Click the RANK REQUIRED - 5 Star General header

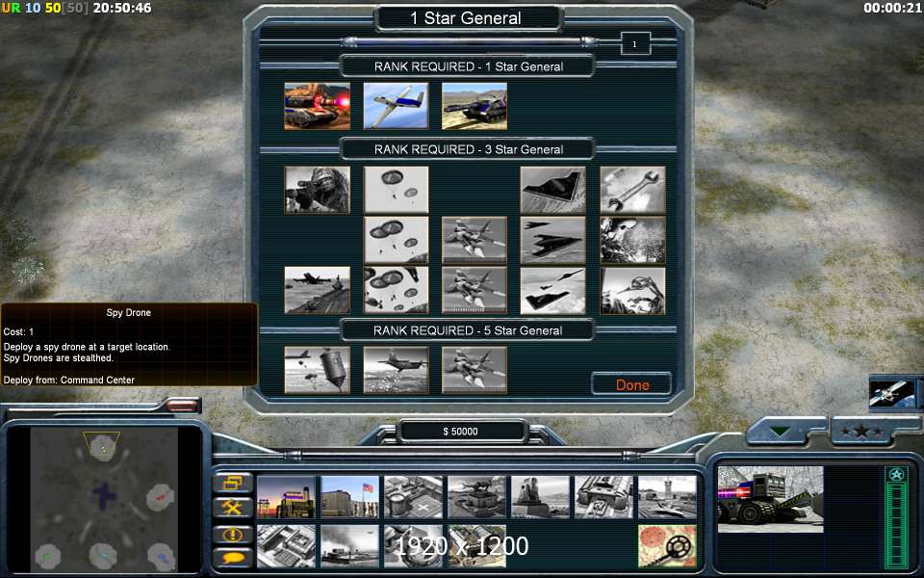[468, 330]
